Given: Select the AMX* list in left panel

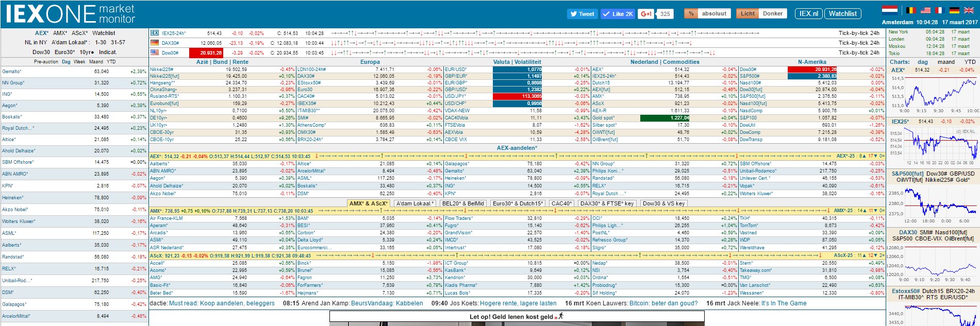Looking at the screenshot, I should click(x=60, y=33).
